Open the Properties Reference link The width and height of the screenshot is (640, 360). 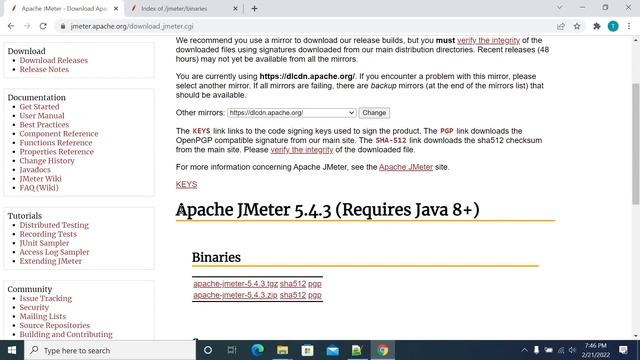coord(57,152)
